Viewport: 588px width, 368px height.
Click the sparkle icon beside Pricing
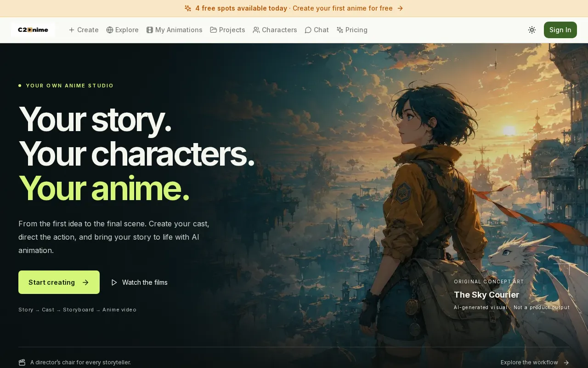click(x=340, y=30)
